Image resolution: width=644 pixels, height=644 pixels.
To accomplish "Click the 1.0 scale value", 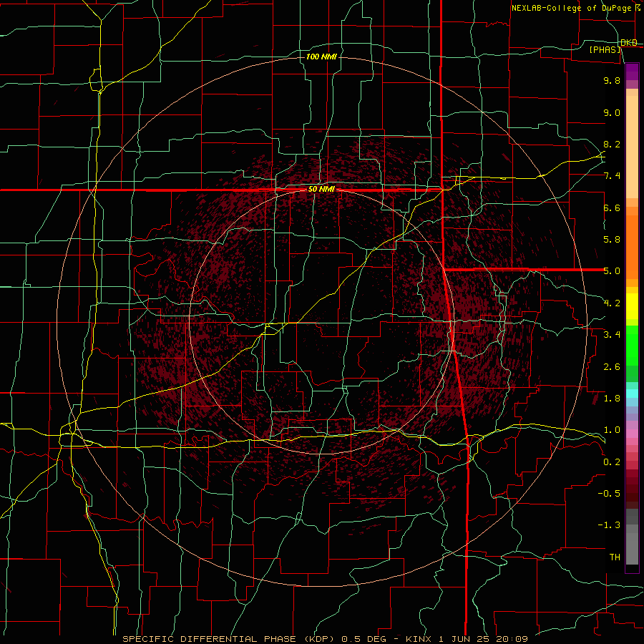I will click(x=612, y=430).
